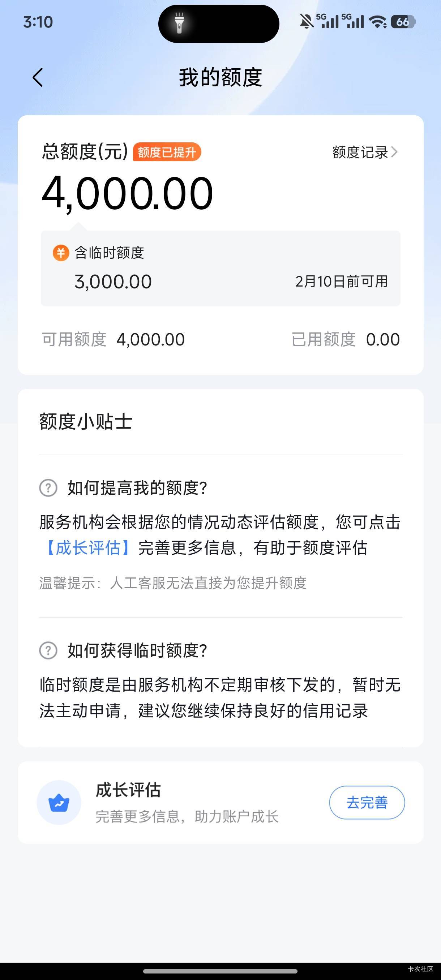This screenshot has height=980, width=441.
Task: Tap the 额度已提升 orange badge
Action: (167, 152)
